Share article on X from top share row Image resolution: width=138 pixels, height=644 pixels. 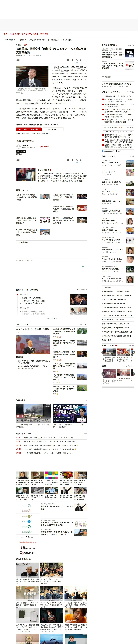coord(77,60)
